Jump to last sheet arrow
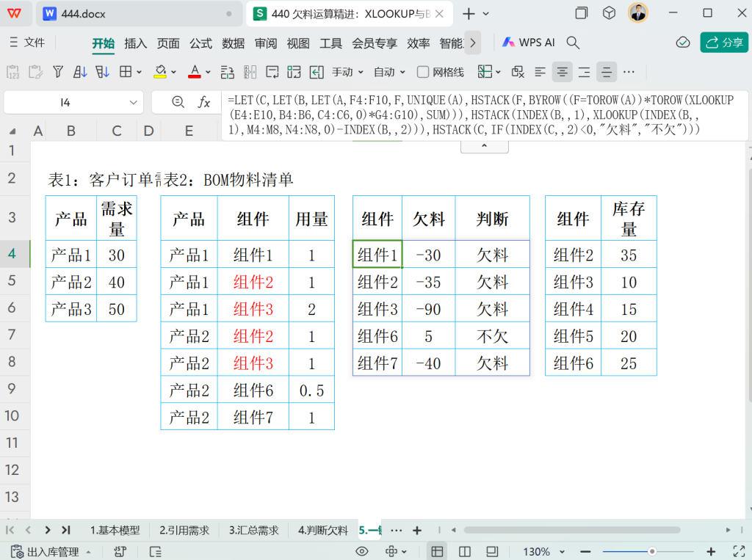The height and width of the screenshot is (560, 752). point(66,530)
